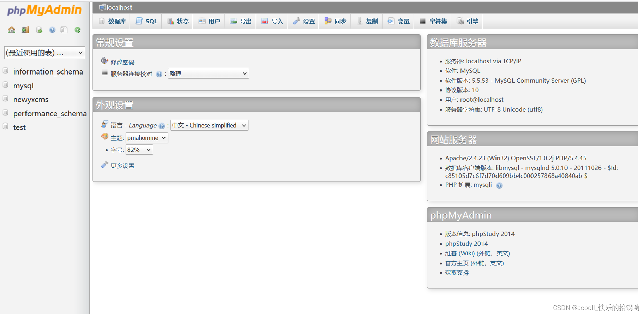The width and height of the screenshot is (644, 314).
Task: Open the 设置 tab
Action: point(303,21)
